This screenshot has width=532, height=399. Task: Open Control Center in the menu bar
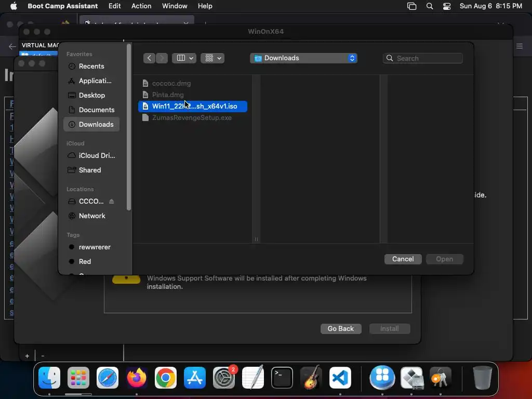447,6
